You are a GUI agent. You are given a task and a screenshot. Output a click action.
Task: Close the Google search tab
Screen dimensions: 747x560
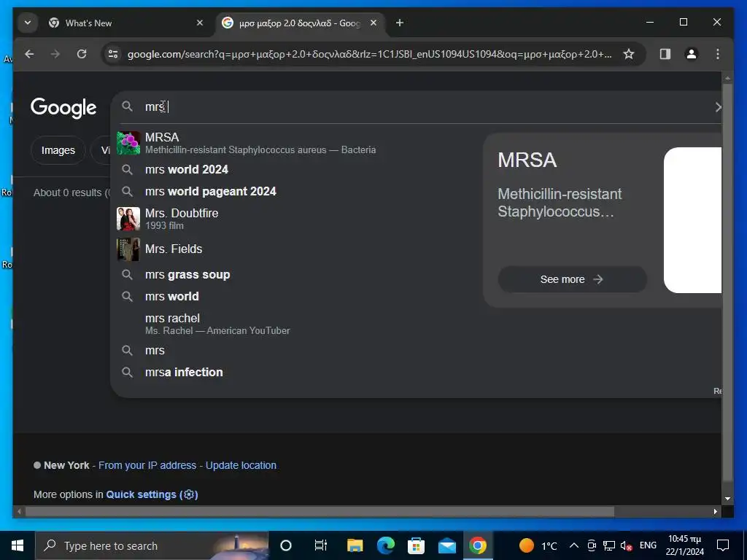click(373, 23)
